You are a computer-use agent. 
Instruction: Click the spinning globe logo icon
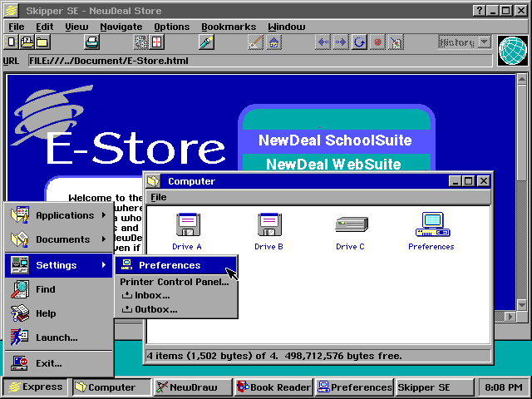coord(513,51)
